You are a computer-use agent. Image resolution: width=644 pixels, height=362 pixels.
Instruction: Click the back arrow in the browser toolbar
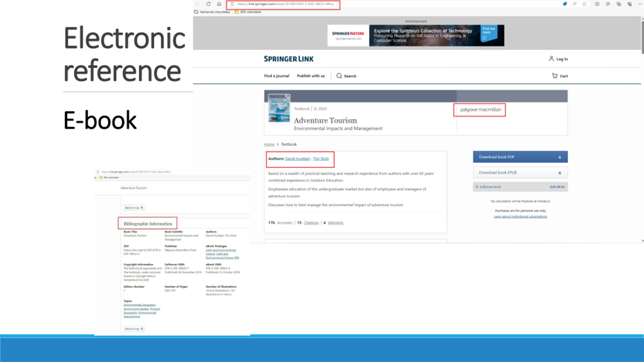(x=198, y=4)
